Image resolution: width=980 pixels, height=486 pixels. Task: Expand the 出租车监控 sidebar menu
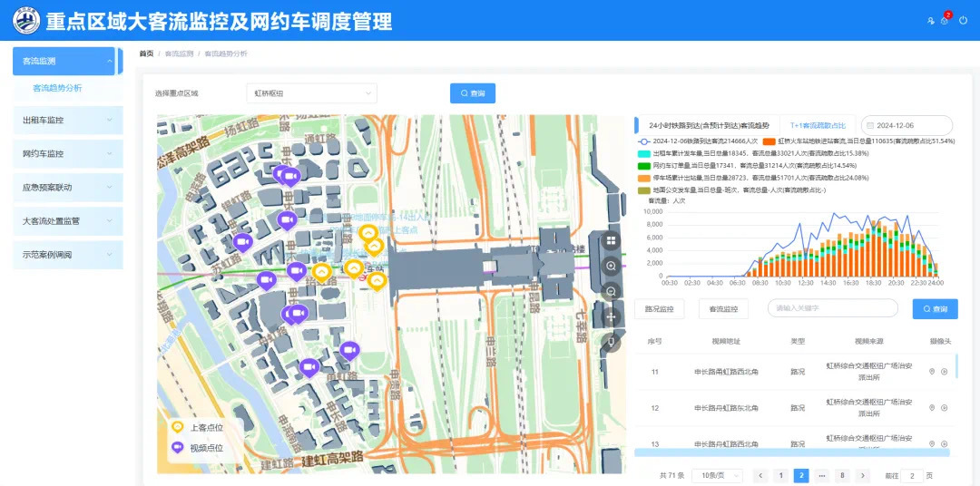point(67,120)
